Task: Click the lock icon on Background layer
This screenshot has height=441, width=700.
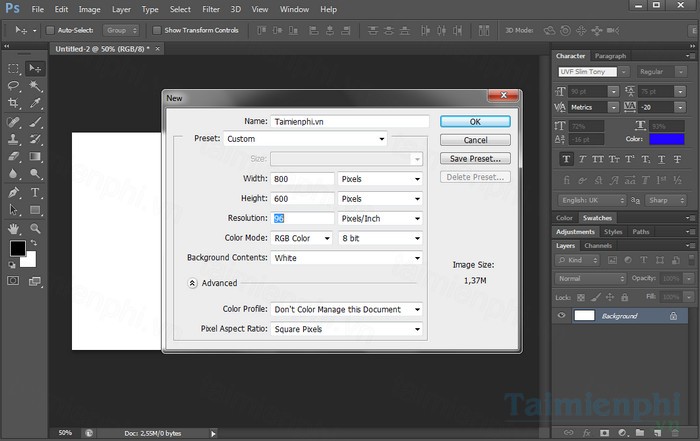Action: 673,316
